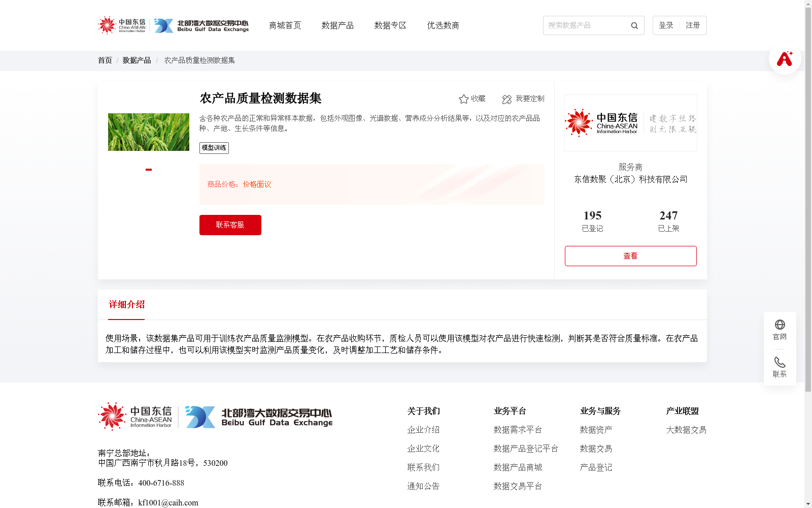This screenshot has height=508, width=812.
Task: Open the 通知公告 footer link
Action: point(423,486)
